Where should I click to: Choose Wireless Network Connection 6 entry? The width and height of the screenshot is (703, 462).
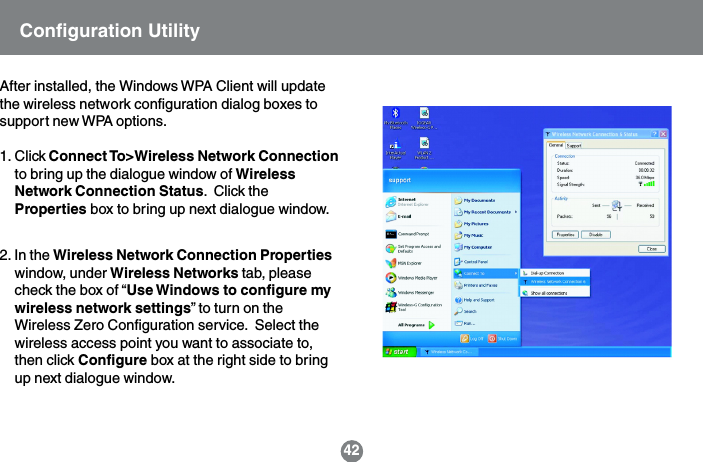coord(555,282)
